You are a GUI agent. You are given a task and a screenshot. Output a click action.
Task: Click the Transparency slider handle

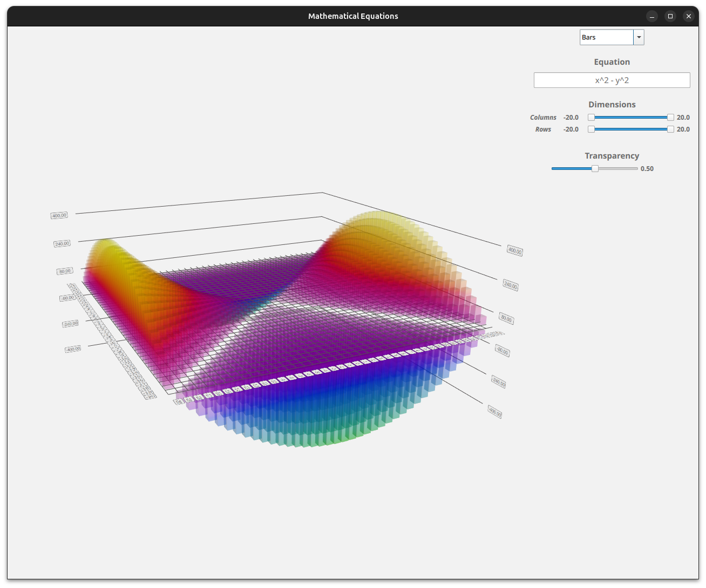click(595, 169)
